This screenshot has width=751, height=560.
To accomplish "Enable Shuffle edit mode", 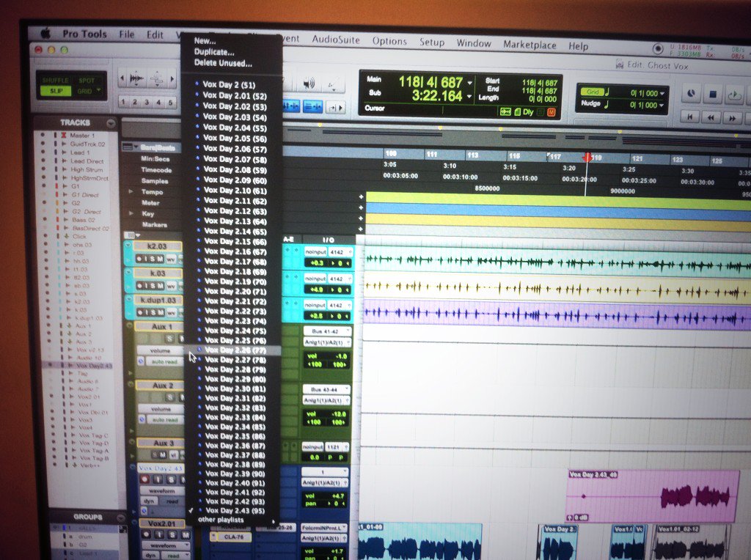I will pyautogui.click(x=55, y=81).
